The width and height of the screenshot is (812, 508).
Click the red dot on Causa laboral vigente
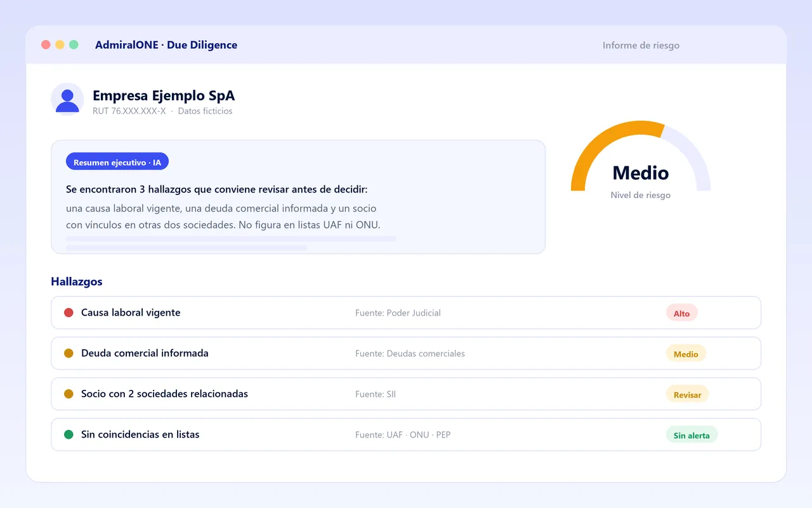(69, 312)
